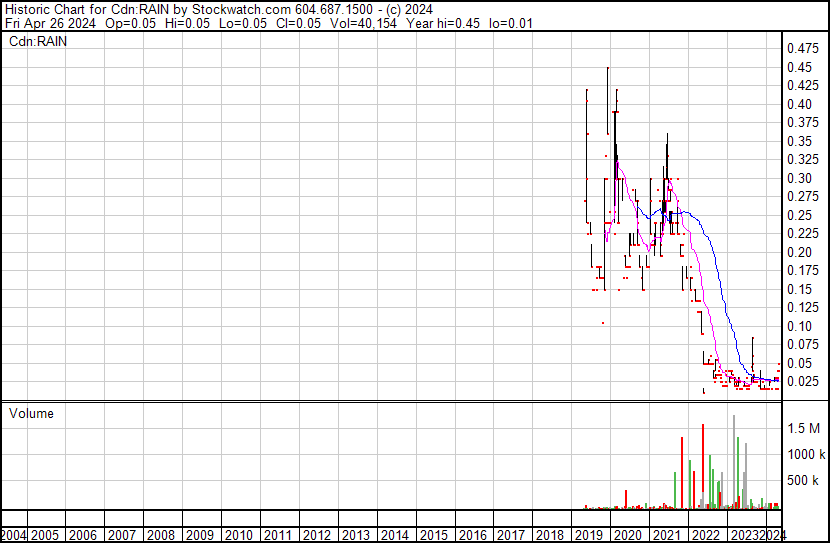Click the 0.10 price axis label
This screenshot has height=543, width=830.
click(799, 327)
